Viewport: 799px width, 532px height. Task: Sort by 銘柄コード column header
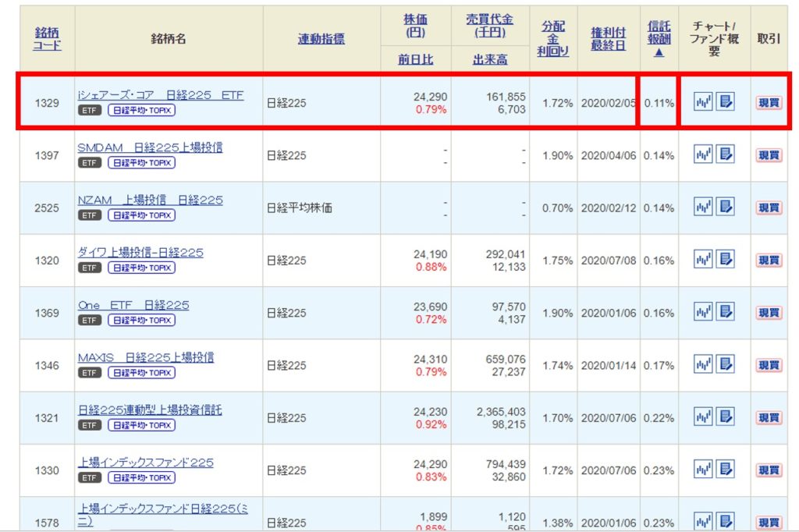[x=47, y=39]
